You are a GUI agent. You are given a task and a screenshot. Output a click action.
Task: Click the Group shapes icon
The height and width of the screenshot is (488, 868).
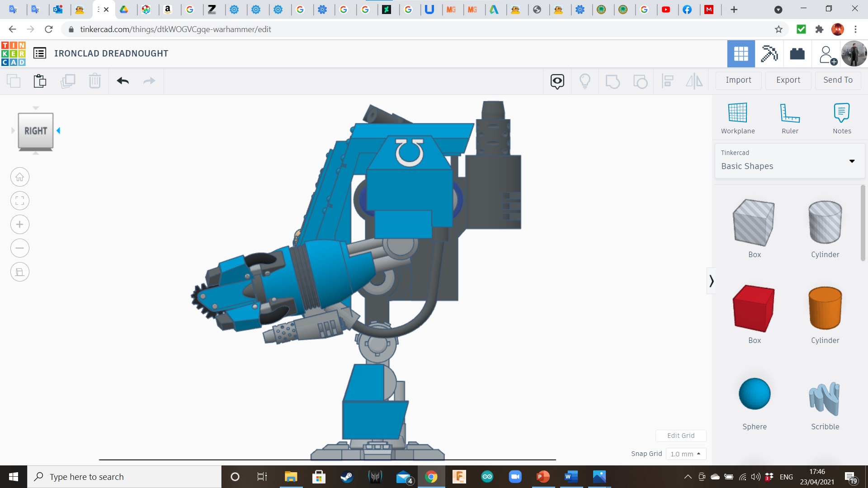pyautogui.click(x=613, y=81)
